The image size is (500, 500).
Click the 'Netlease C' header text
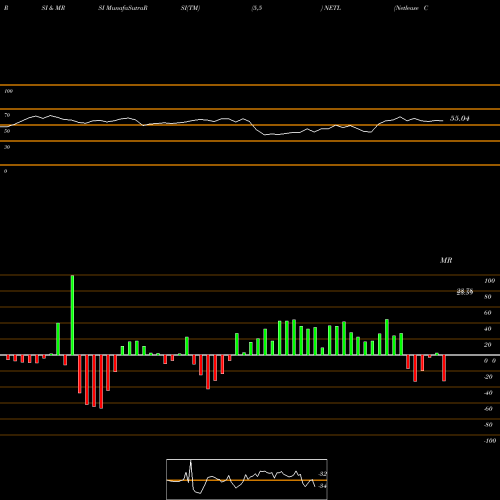411,8
